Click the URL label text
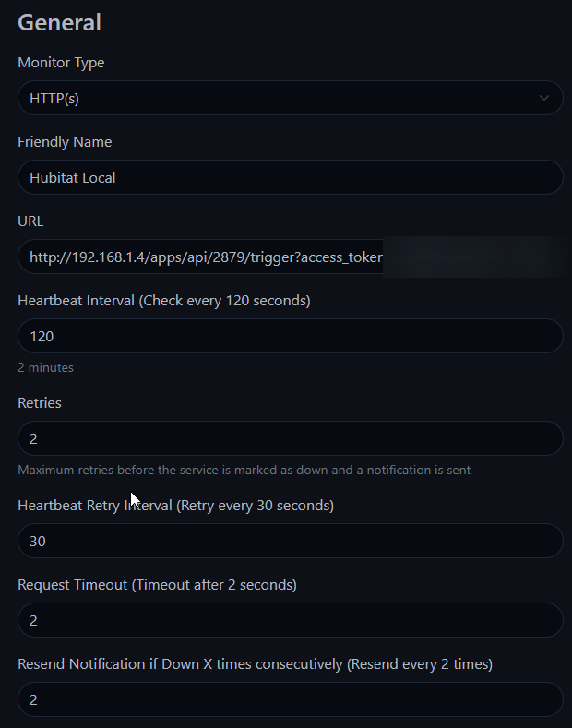 30,221
